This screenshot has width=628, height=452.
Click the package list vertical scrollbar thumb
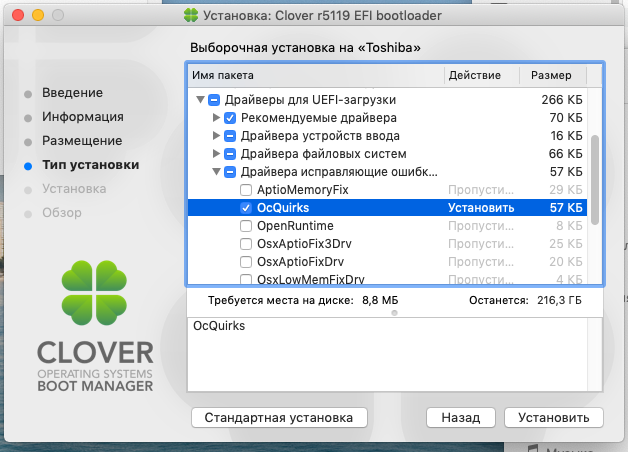pos(595,180)
